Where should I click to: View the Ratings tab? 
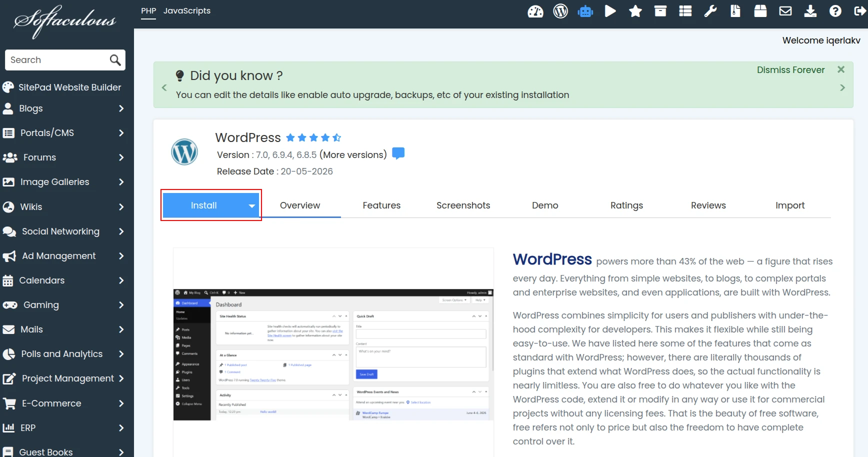626,205
